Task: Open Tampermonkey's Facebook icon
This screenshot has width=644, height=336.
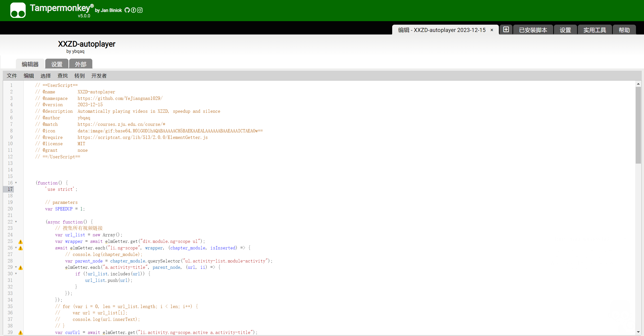Action: click(x=133, y=10)
